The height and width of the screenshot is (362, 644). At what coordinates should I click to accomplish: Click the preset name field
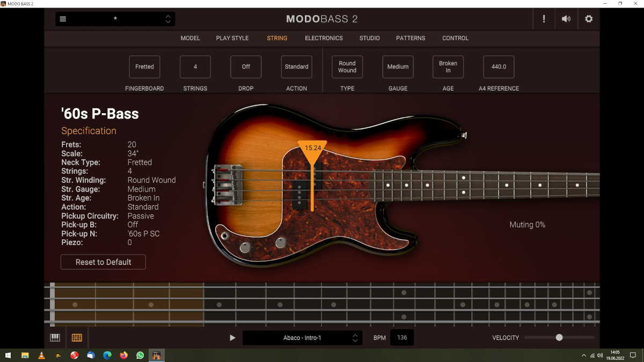(115, 19)
